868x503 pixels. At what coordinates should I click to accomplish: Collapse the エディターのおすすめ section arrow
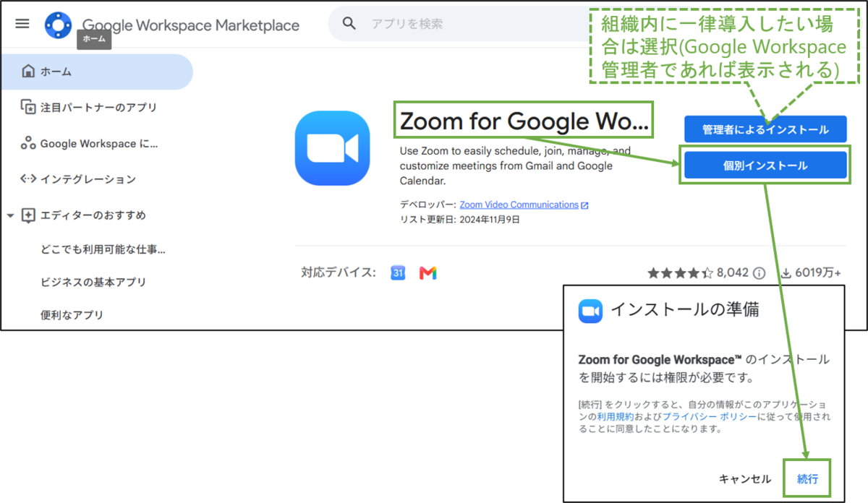tap(10, 215)
